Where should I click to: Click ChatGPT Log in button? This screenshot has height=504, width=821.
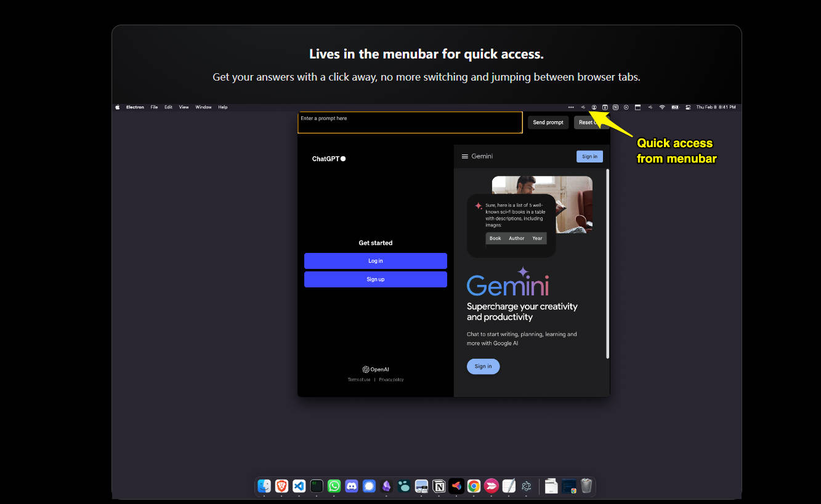tap(376, 261)
